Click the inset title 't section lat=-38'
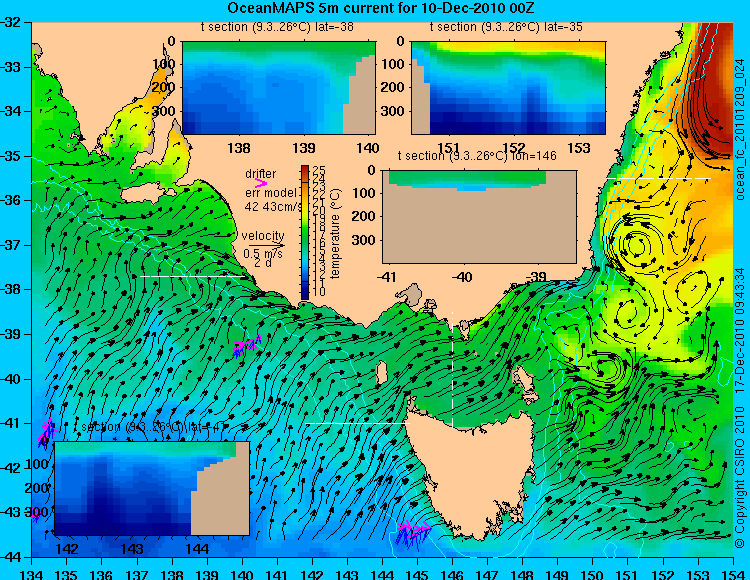Viewport: 750px width, 580px height. pos(277,27)
